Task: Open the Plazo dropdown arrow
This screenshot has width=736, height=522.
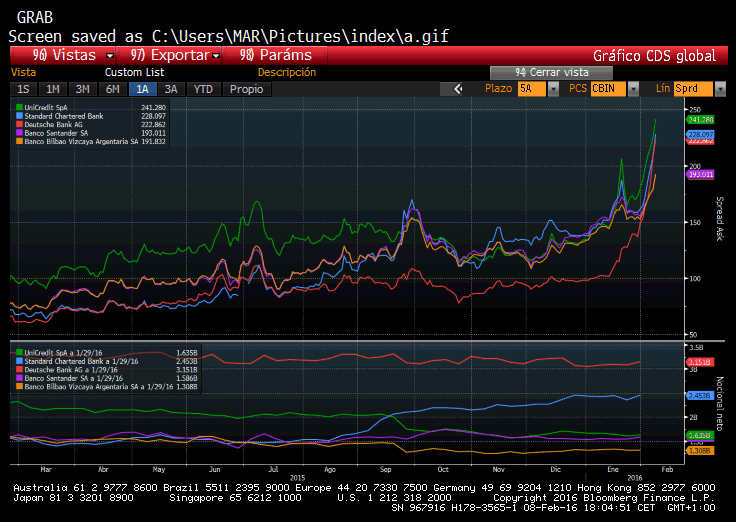Action: (553, 89)
